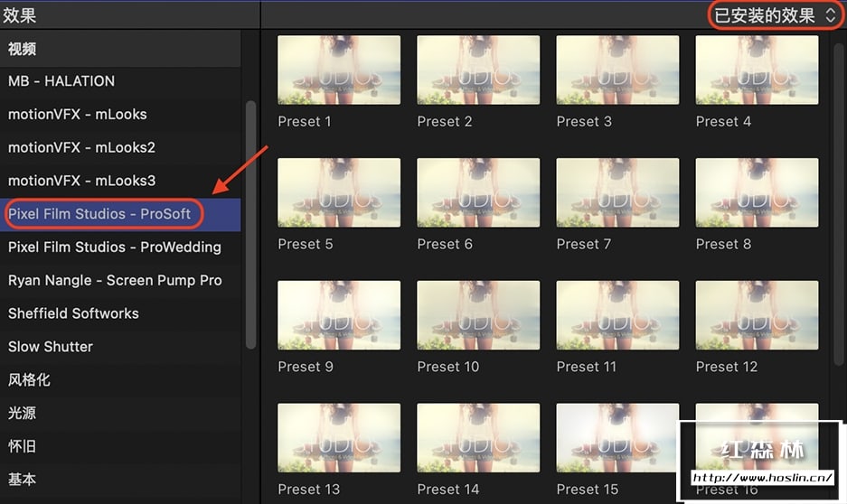The width and height of the screenshot is (847, 504).
Task: Click the effects category list scrollbar
Action: point(250,225)
